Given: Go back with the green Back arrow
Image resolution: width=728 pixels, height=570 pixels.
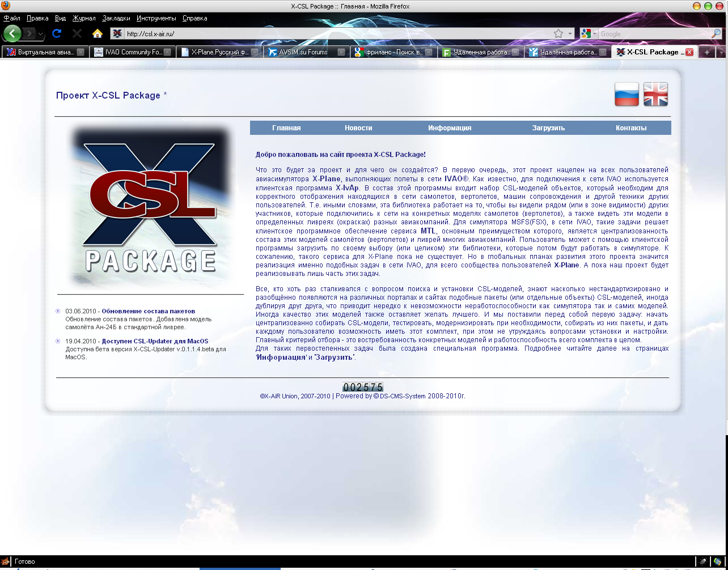Looking at the screenshot, I should click(12, 33).
